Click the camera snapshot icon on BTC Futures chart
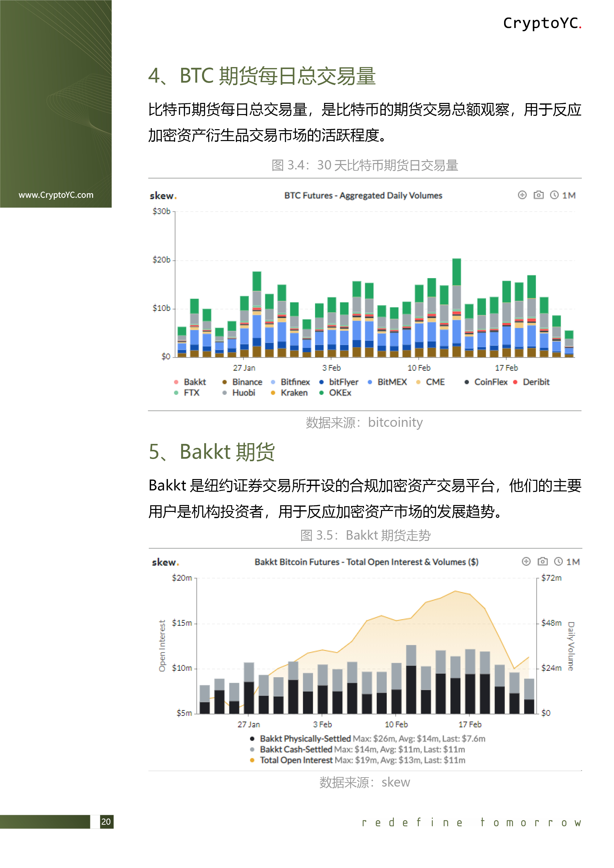The height and width of the screenshot is (868, 614). [538, 195]
